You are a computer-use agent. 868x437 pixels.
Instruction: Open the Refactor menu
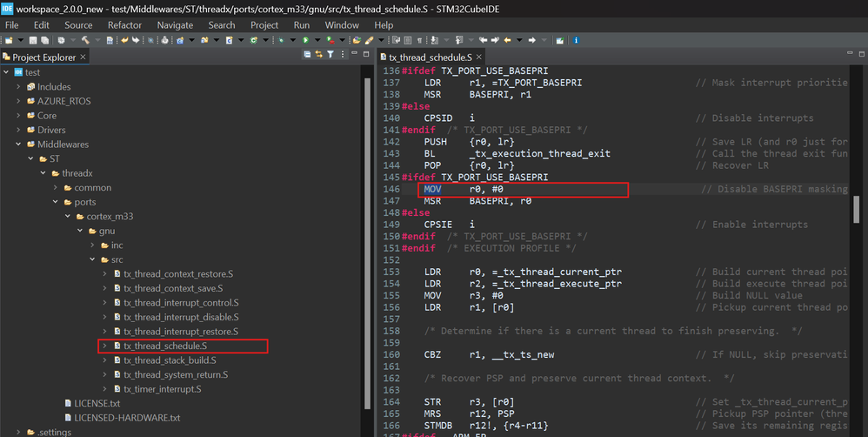click(x=124, y=25)
